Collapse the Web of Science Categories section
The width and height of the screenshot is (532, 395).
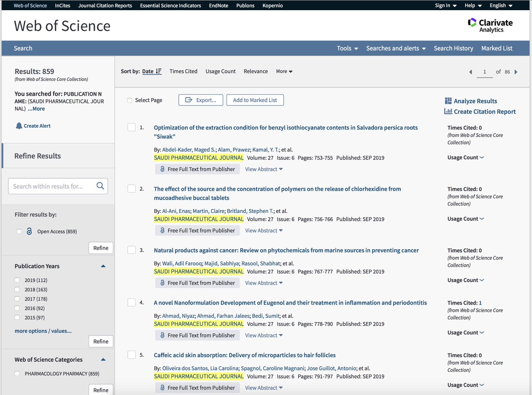pos(103,360)
